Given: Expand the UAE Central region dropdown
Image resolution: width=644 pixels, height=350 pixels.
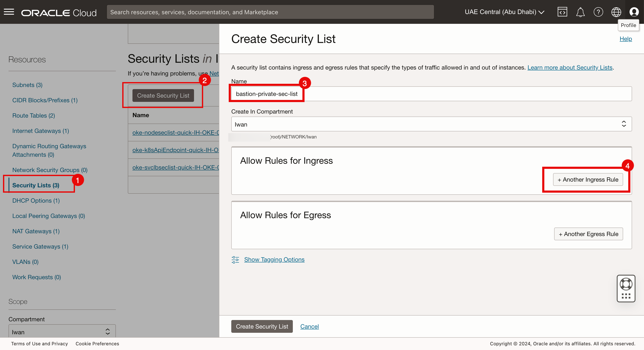Looking at the screenshot, I should pos(505,12).
